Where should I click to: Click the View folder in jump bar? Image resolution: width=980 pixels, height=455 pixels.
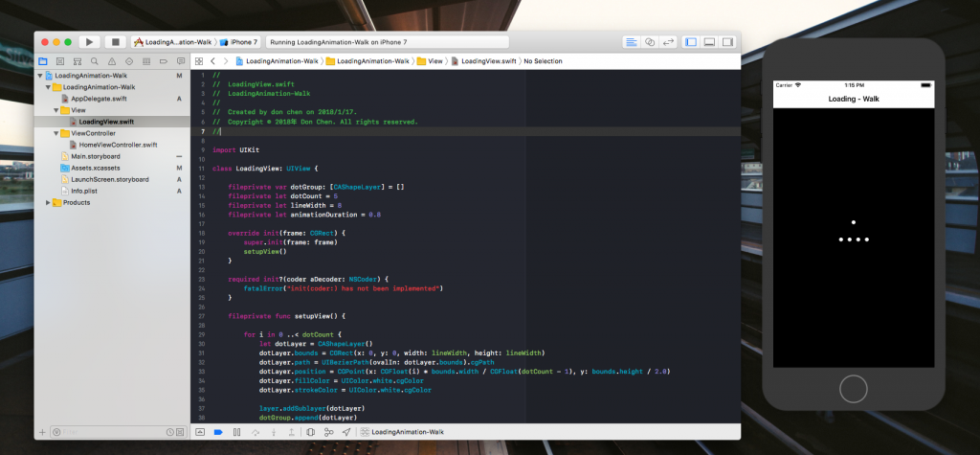tap(430, 61)
